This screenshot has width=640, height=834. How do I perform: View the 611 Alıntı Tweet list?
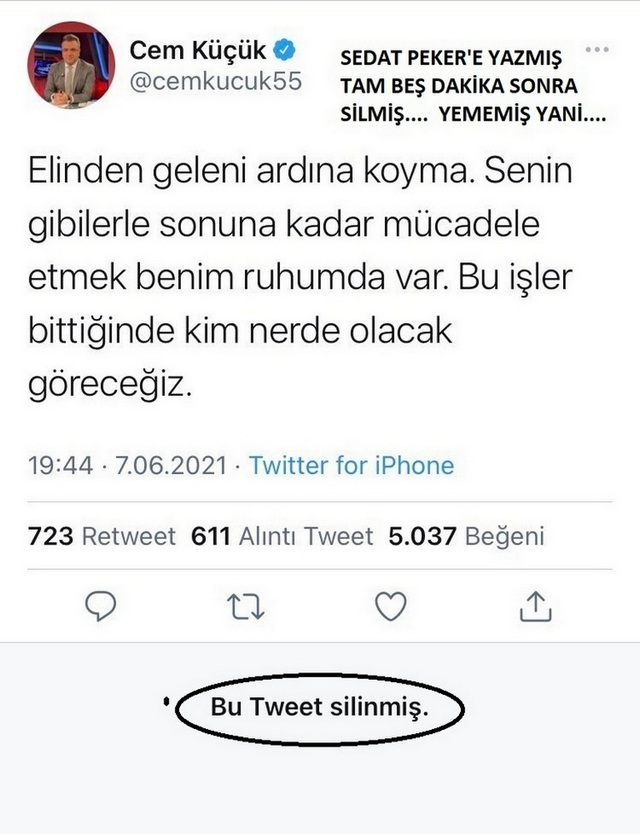pyautogui.click(x=282, y=536)
